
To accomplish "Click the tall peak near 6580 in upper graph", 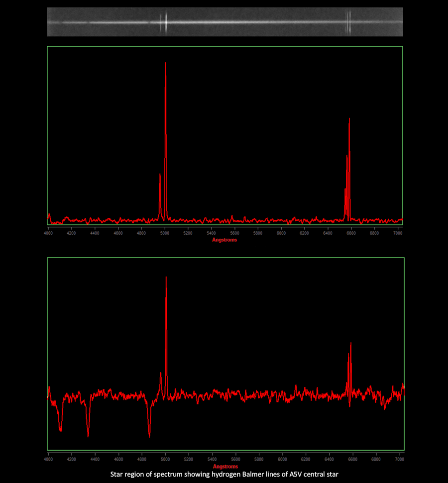I will tap(349, 120).
